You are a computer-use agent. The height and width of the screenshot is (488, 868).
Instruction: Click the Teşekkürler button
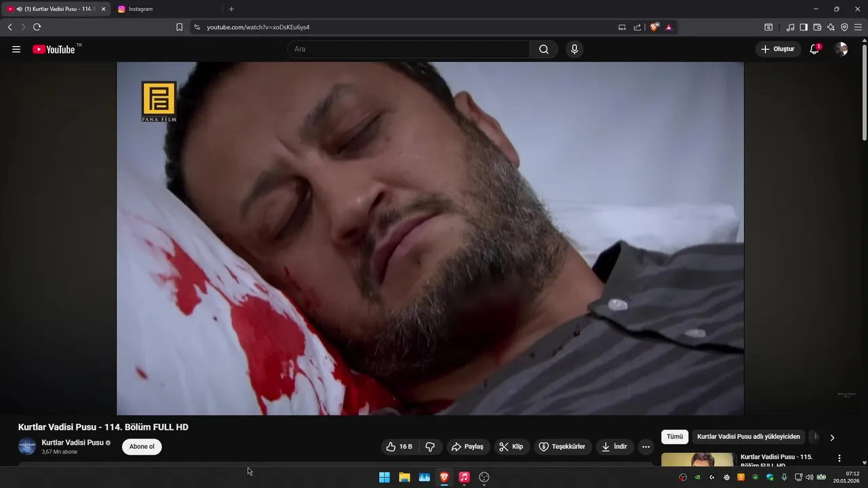tap(561, 447)
